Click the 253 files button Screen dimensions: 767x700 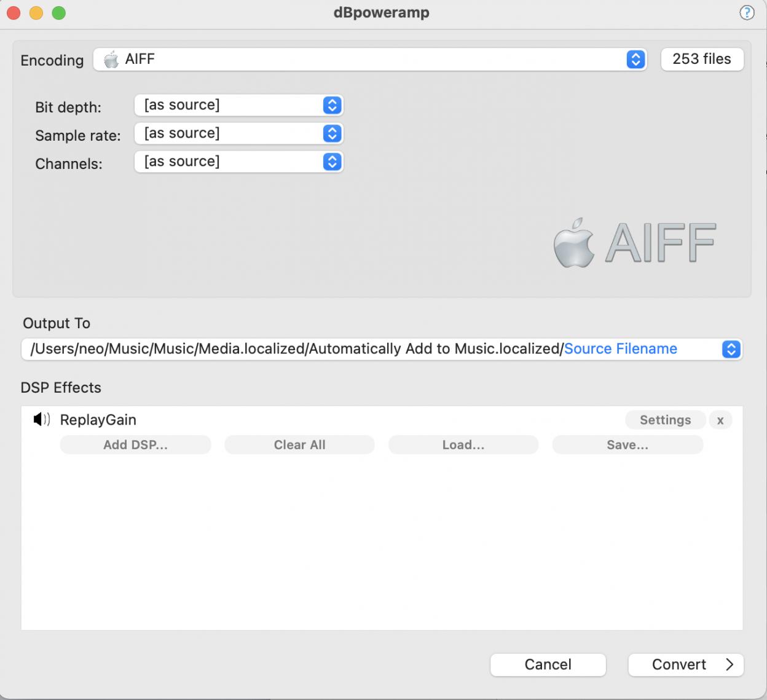tap(701, 60)
